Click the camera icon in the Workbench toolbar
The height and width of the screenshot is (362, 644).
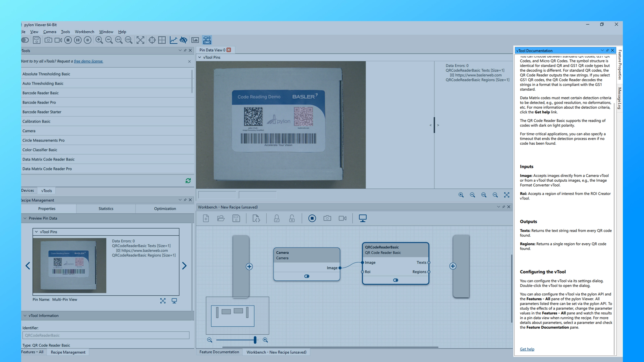click(x=327, y=218)
